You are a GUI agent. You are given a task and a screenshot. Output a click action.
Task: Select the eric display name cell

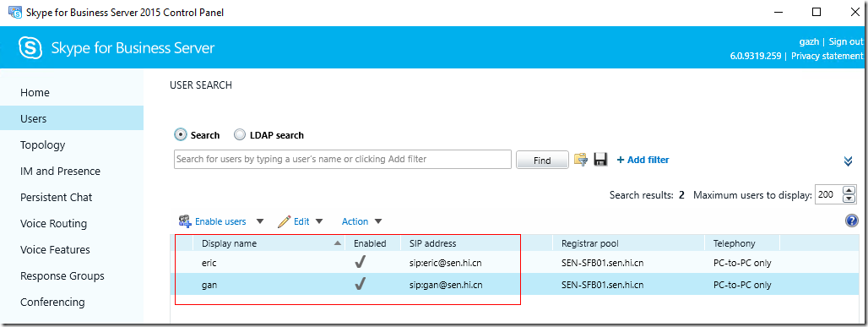209,263
